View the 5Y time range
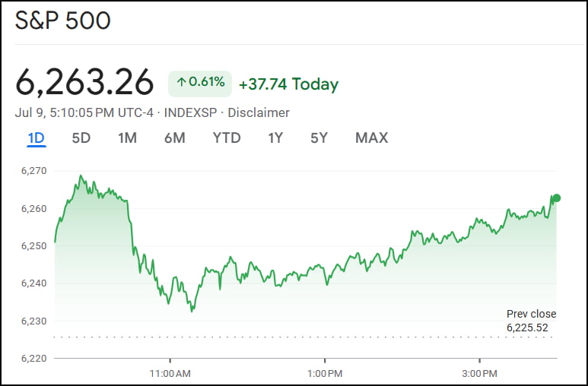The width and height of the screenshot is (588, 386). [319, 138]
